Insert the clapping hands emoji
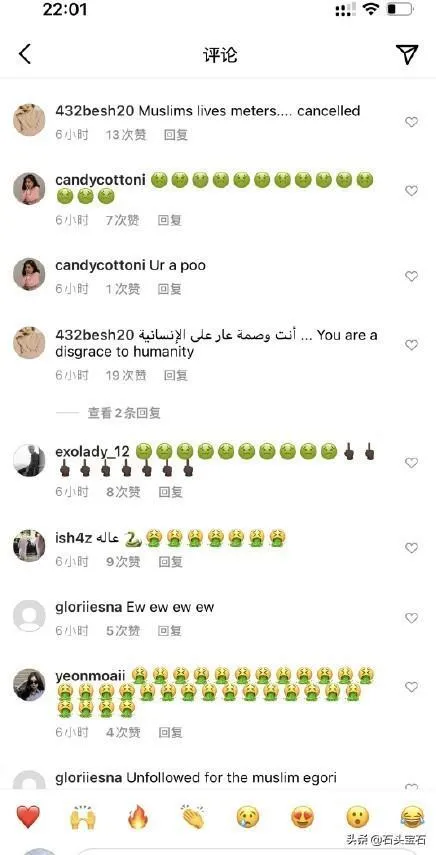 pyautogui.click(x=193, y=817)
